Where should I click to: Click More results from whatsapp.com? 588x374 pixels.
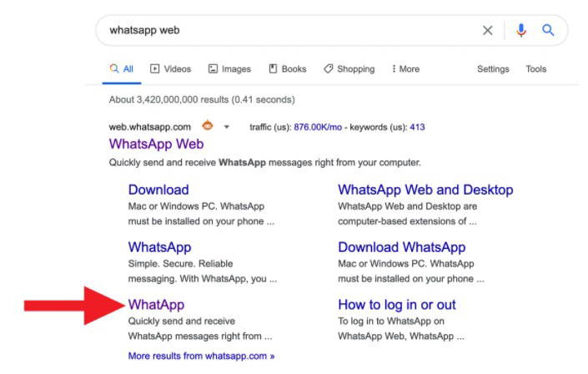coord(201,356)
